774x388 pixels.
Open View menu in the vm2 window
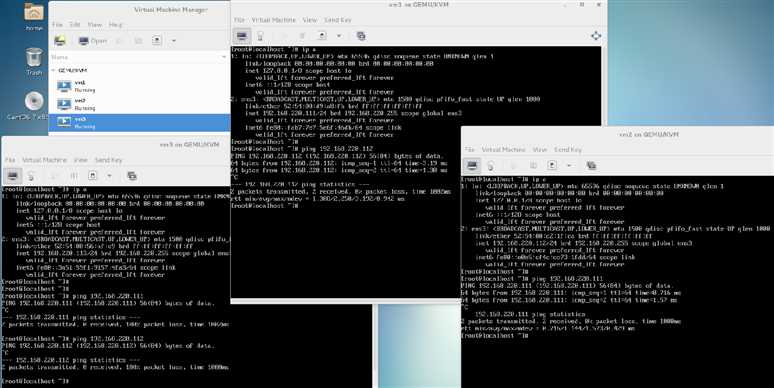pyautogui.click(x=540, y=149)
